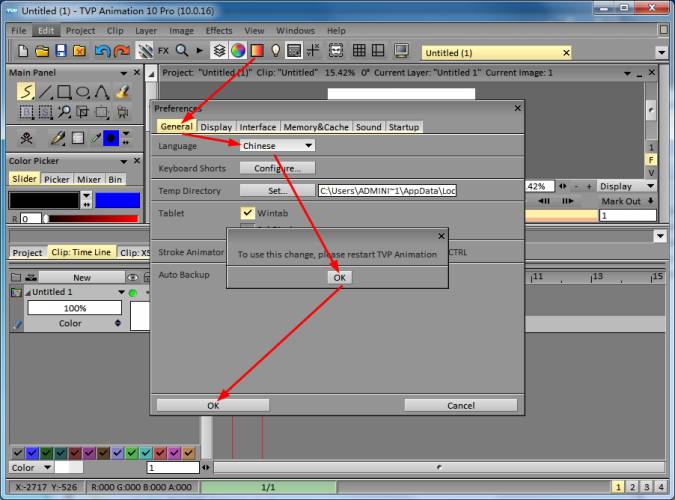Toggle the eye visibility icon by New
Screen dimensions: 675x500
[133, 278]
